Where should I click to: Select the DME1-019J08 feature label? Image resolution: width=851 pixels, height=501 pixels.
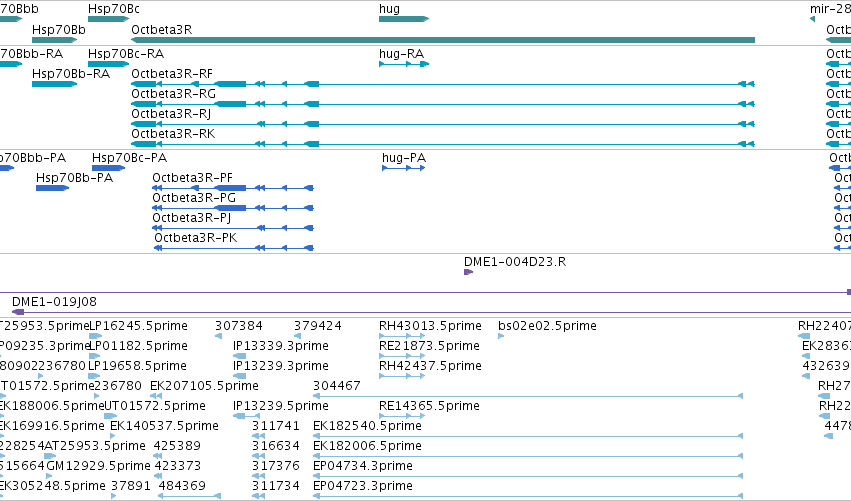pyautogui.click(x=54, y=302)
